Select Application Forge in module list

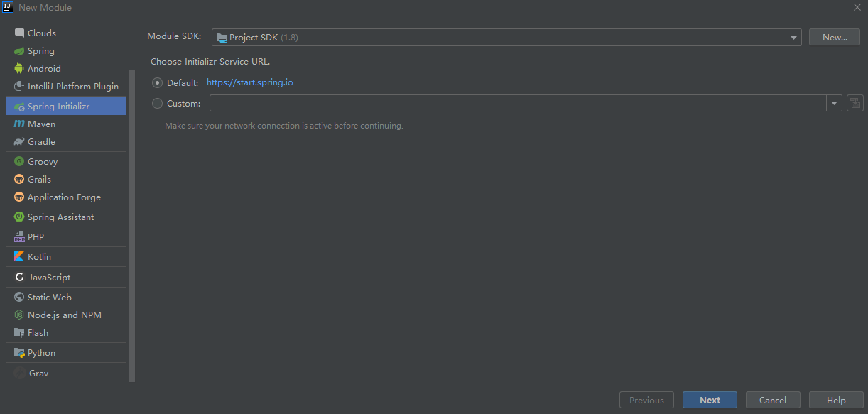pyautogui.click(x=66, y=197)
